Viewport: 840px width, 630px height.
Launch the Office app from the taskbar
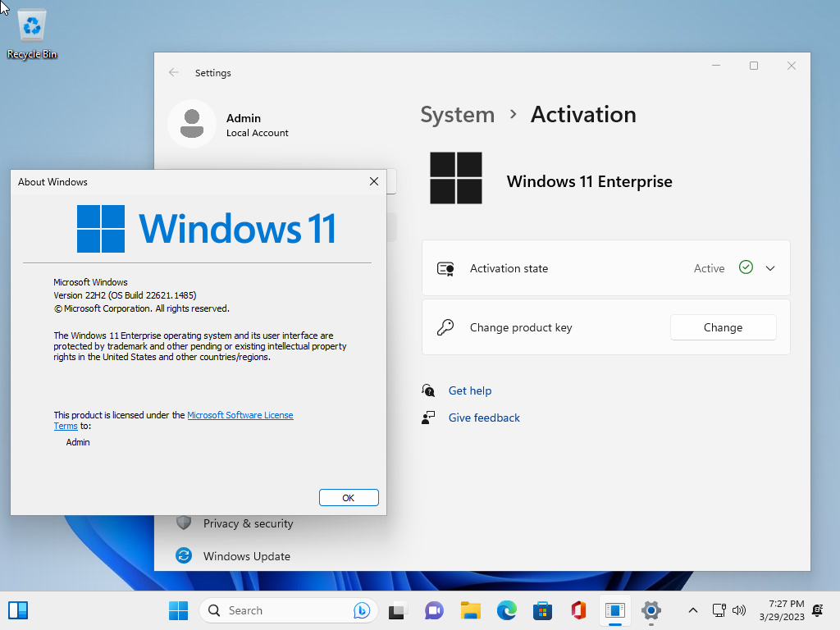click(x=578, y=610)
